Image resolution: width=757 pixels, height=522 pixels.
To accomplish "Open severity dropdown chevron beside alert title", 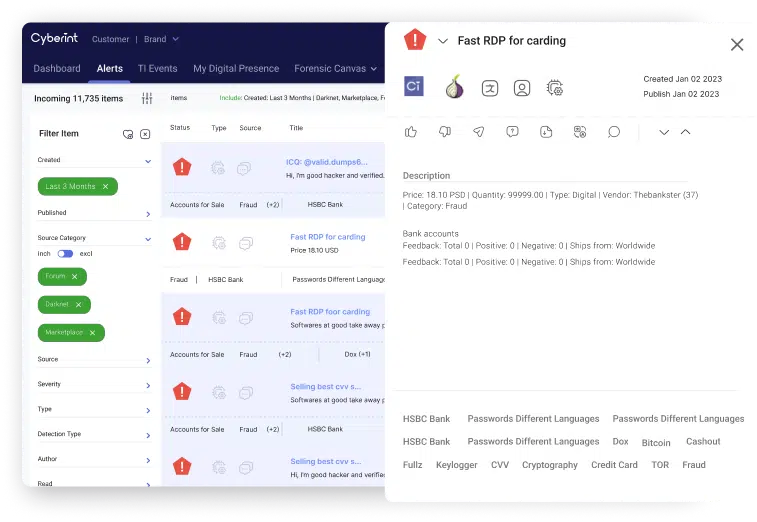I will point(443,41).
